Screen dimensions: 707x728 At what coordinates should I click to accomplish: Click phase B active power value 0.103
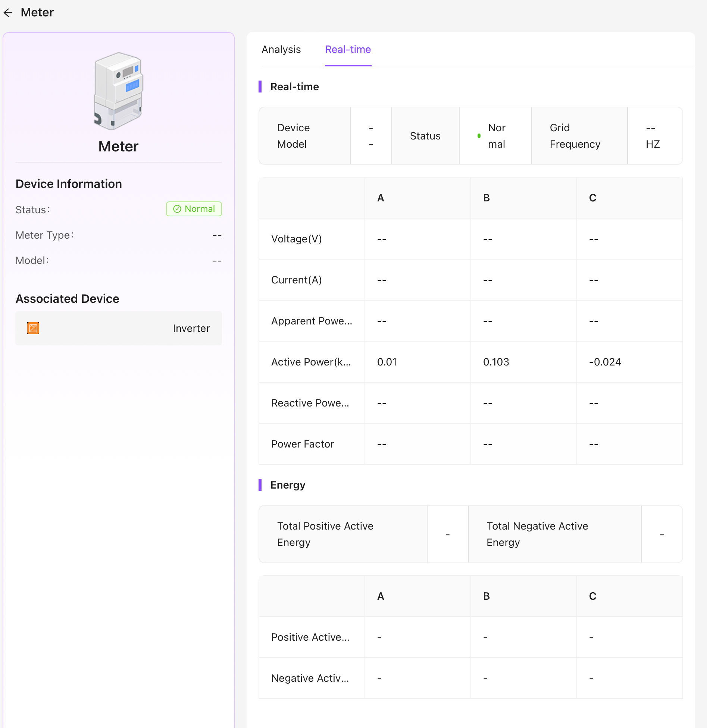[x=496, y=362]
